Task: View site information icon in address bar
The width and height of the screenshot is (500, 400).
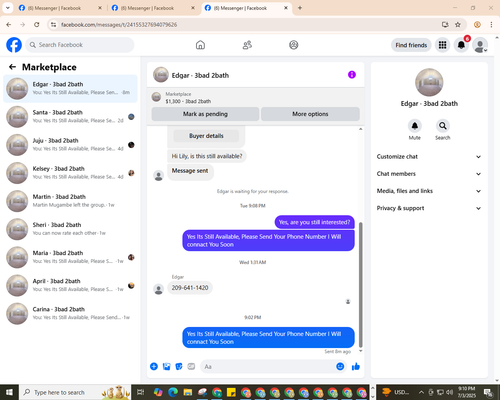Action: [54, 25]
